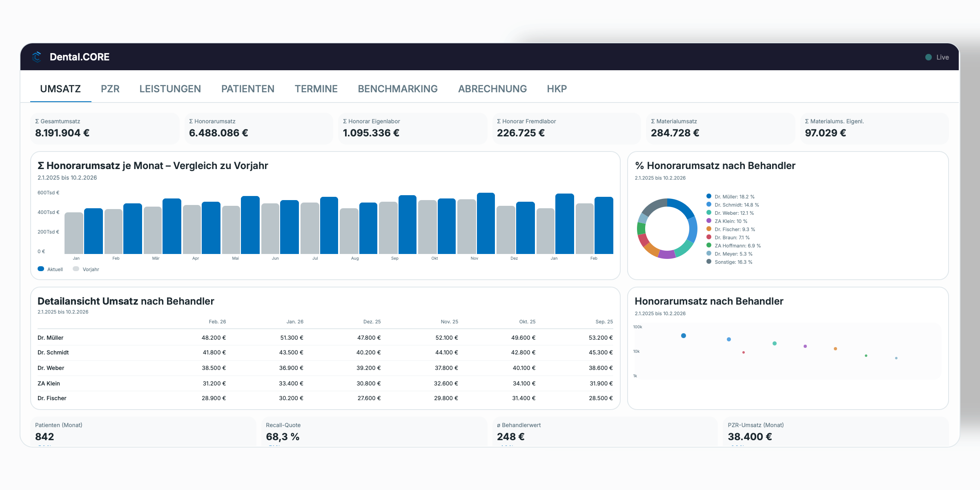The image size is (980, 490).
Task: Click the Okt. 25 column header
Action: (527, 322)
